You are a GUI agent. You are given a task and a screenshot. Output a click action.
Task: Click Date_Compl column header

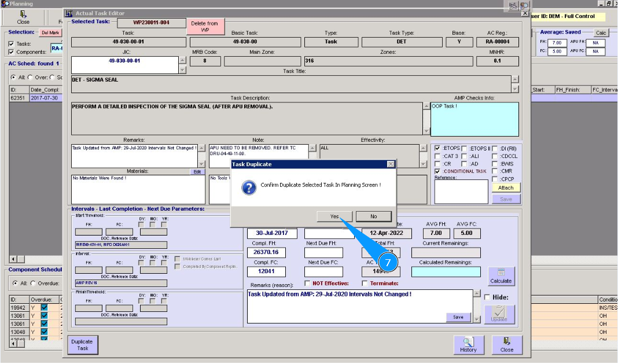click(x=45, y=90)
